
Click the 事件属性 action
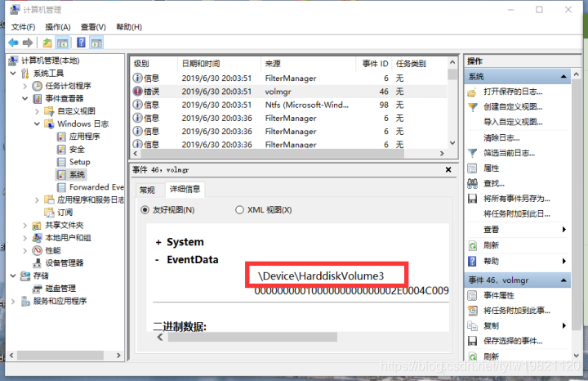(x=498, y=295)
